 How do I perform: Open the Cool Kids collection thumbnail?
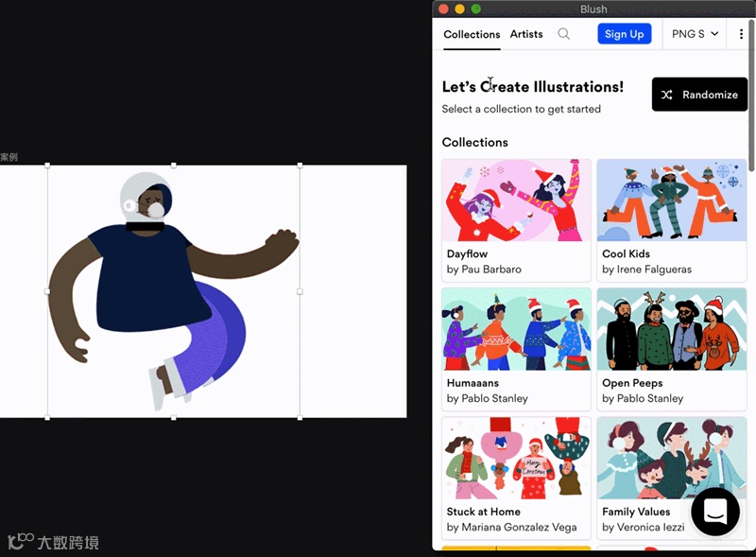(672, 200)
